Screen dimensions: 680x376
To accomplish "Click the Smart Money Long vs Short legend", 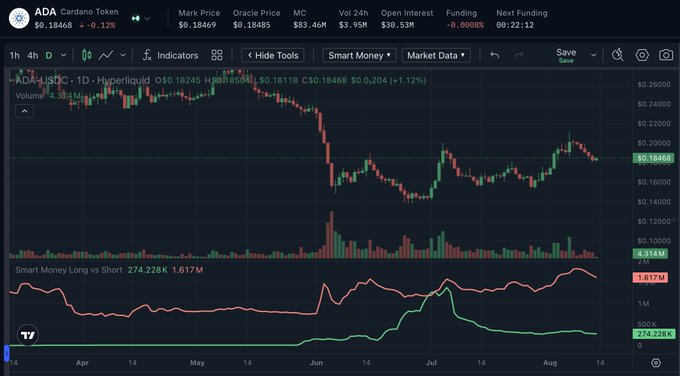I will click(x=69, y=270).
